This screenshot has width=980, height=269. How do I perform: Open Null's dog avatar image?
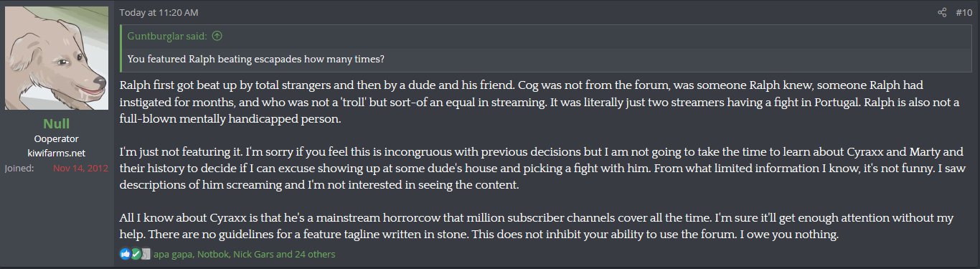pyautogui.click(x=57, y=60)
